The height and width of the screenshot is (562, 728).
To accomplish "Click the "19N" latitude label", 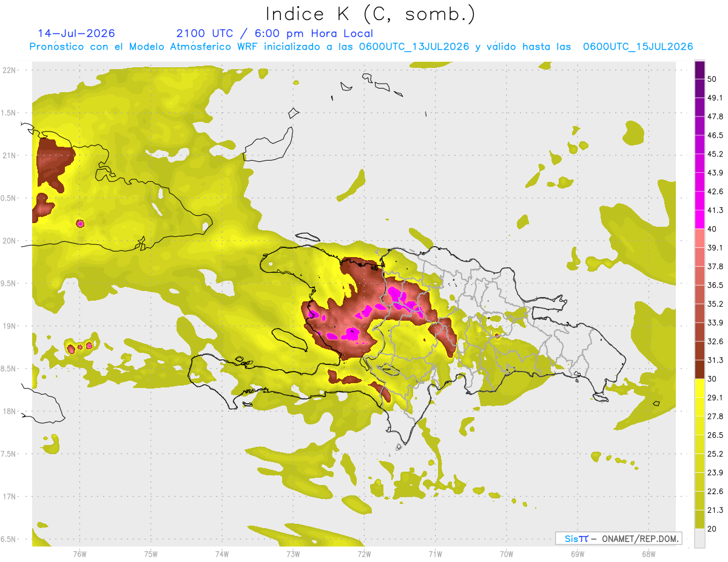I will tap(9, 326).
